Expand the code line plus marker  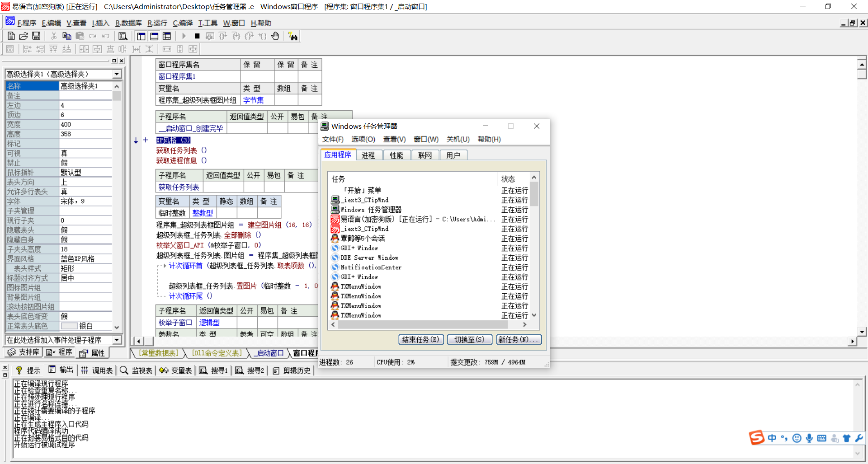(146, 140)
